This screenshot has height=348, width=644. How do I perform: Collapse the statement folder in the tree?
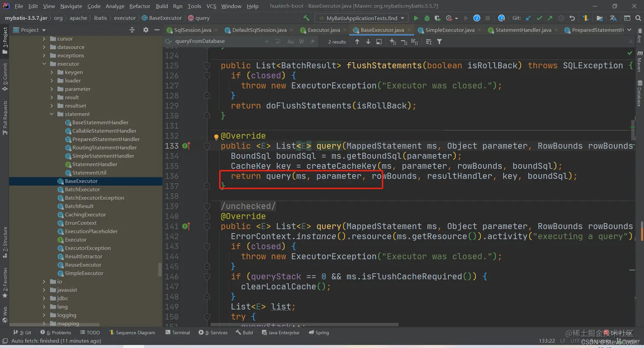pos(52,114)
